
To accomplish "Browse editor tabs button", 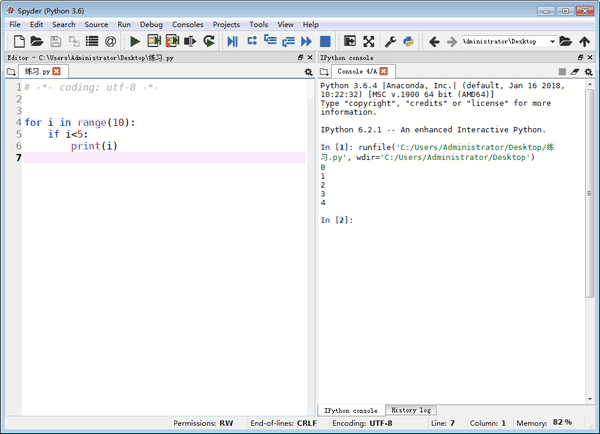I will tap(11, 72).
